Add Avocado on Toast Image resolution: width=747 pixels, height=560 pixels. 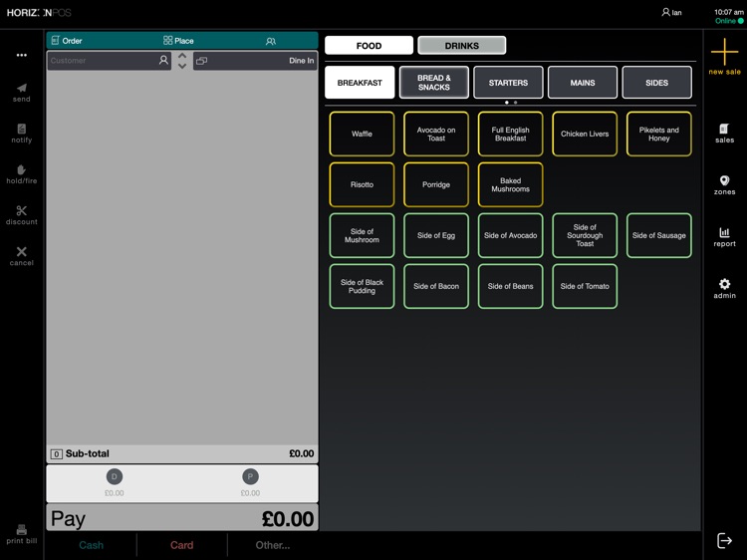tap(436, 134)
